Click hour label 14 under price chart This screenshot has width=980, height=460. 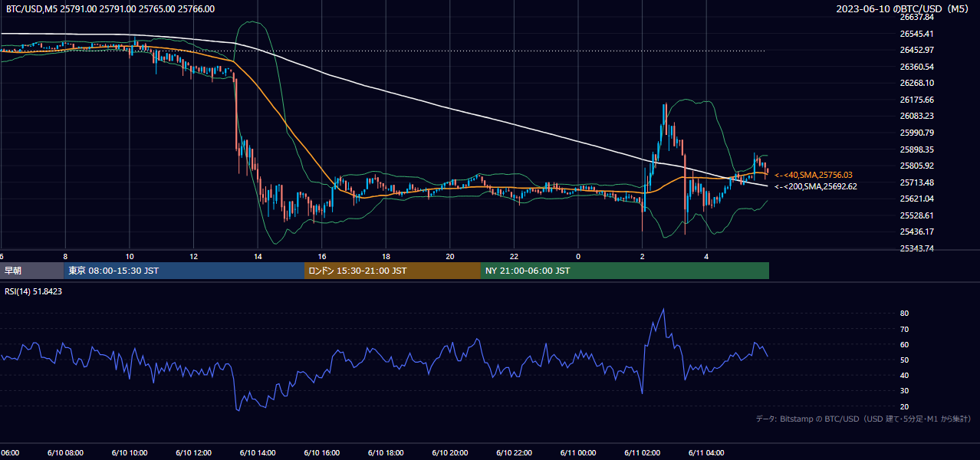click(x=258, y=256)
